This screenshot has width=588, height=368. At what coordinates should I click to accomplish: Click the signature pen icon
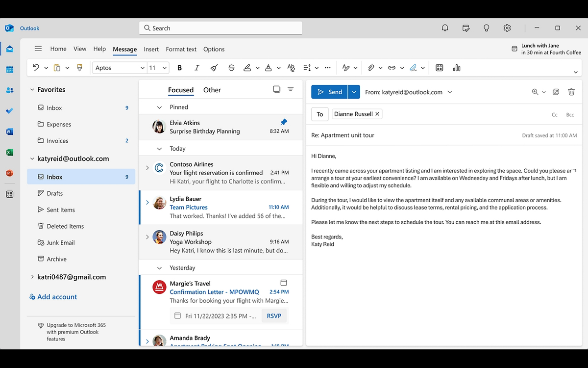pos(413,68)
